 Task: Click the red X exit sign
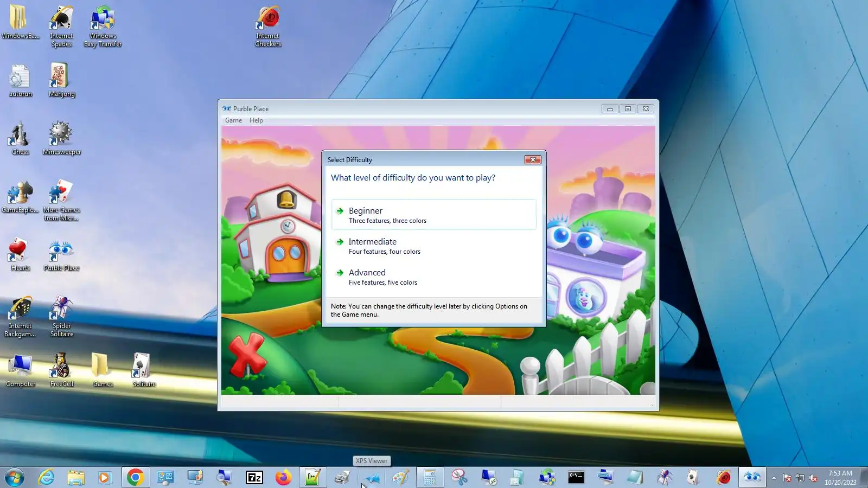(x=247, y=355)
